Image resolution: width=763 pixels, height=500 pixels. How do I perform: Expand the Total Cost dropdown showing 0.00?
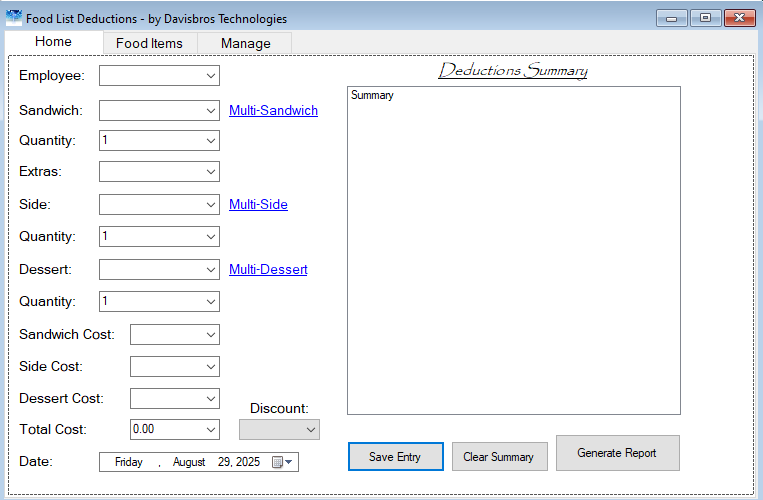[175, 429]
